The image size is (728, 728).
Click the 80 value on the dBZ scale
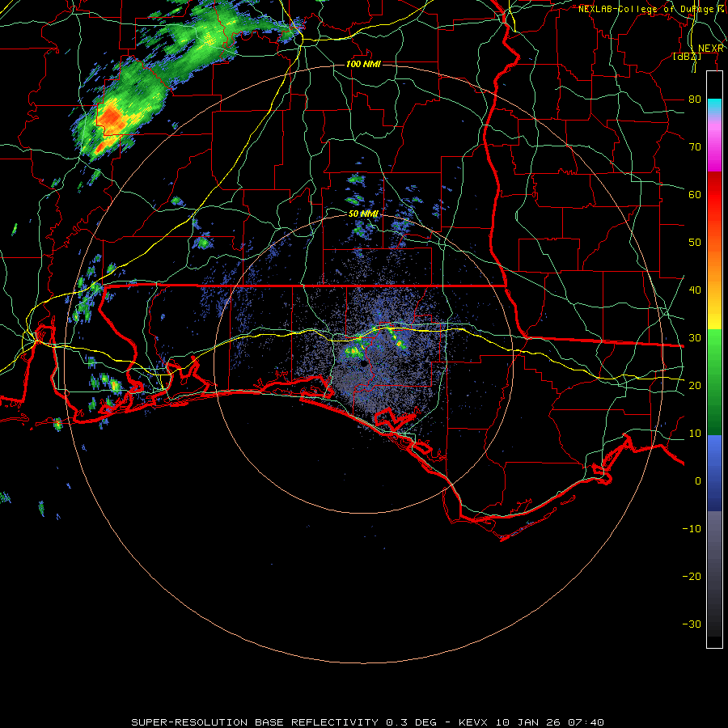(x=695, y=99)
